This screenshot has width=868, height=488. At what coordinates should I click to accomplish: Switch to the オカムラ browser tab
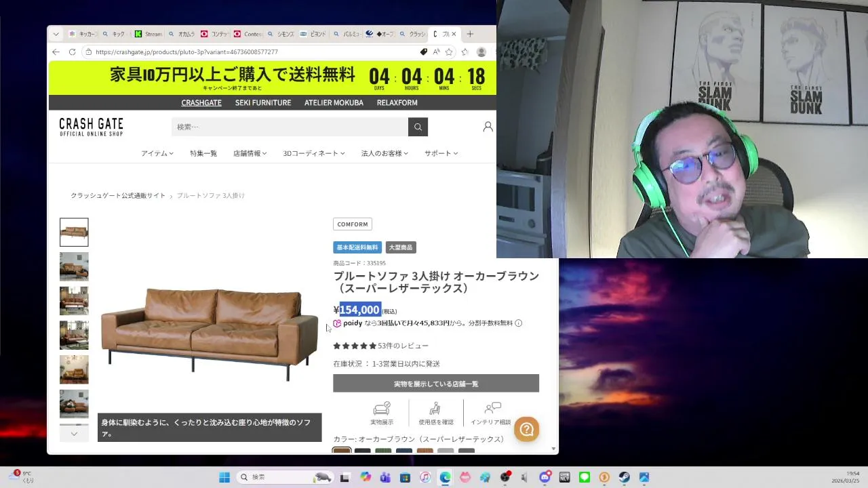181,34
